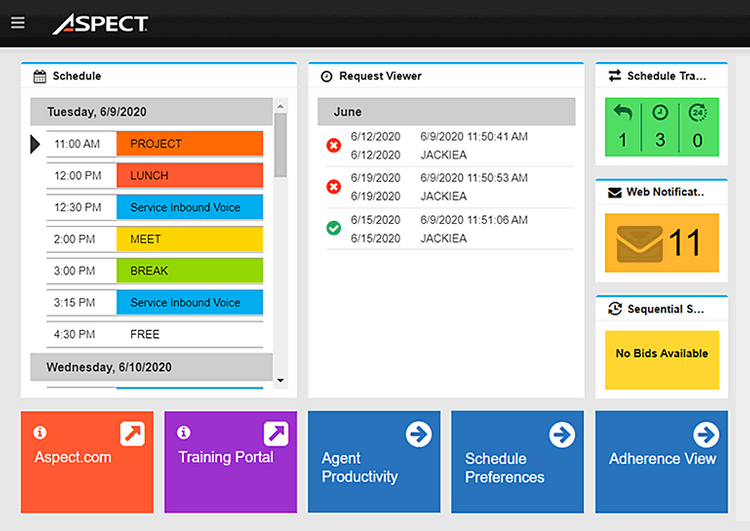The image size is (750, 531).
Task: Click the info icon on Training Portal tile
Action: click(x=184, y=433)
